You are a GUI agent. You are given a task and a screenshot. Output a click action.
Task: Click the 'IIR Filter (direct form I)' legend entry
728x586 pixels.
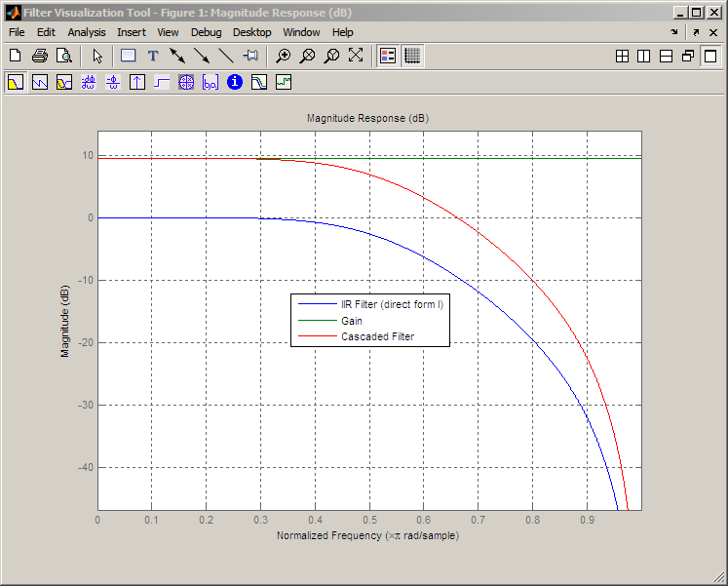tap(393, 304)
